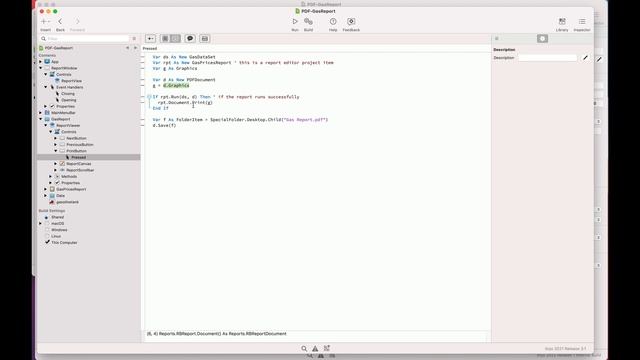Click the 'Gas Report.pdf' string in the code
This screenshot has height=360, width=640.
pos(305,120)
